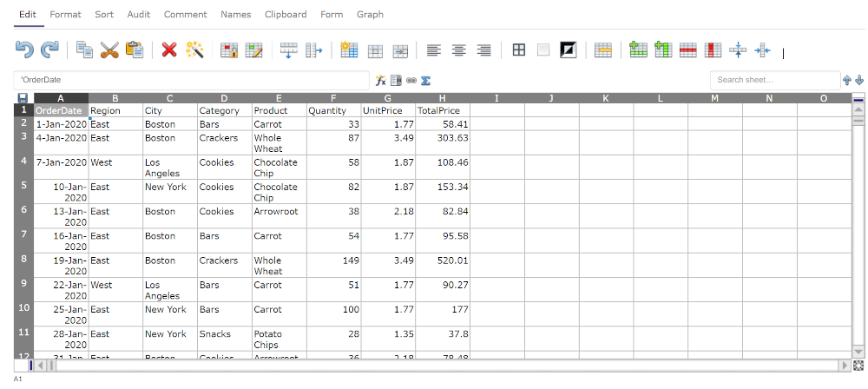Paste clipboard contents using the toolbar
The height and width of the screenshot is (389, 868).
point(135,50)
